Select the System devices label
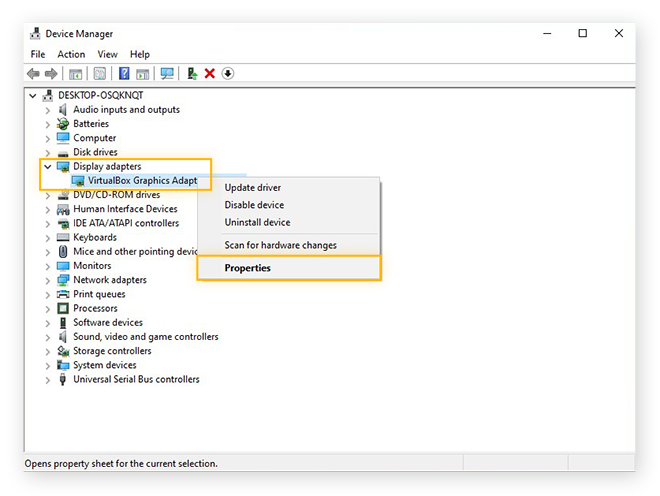The width and height of the screenshot is (660, 496). [105, 365]
